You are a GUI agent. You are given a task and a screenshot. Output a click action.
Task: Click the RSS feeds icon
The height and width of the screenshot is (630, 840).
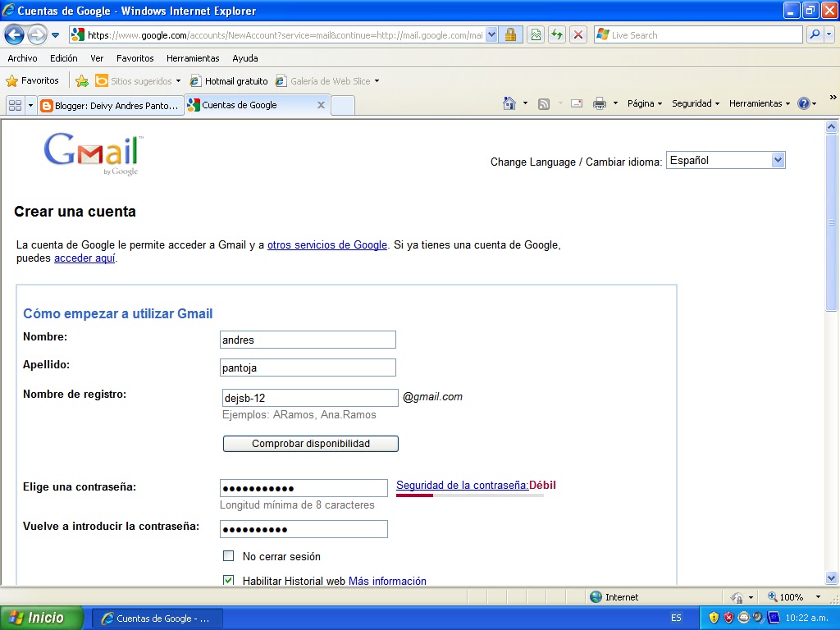[544, 104]
